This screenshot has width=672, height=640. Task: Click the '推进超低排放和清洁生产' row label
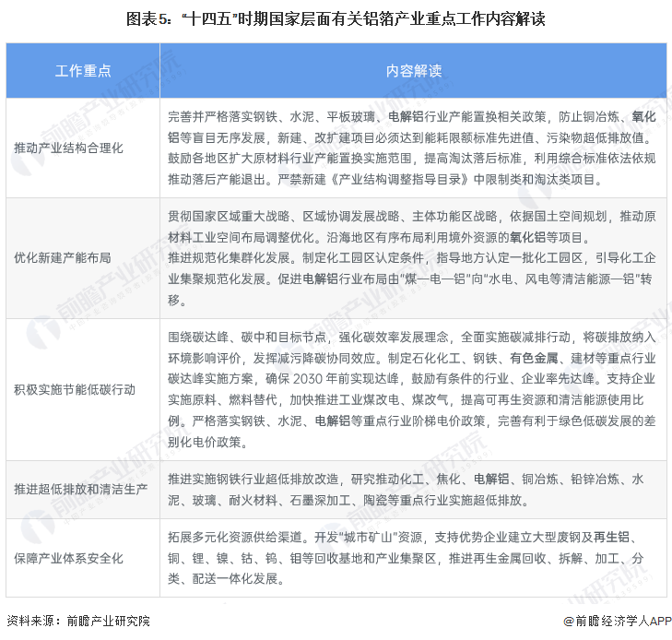(80, 490)
